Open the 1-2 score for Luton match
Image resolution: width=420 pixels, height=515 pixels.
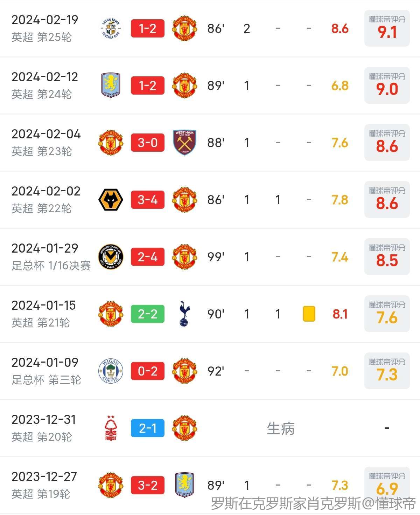tap(148, 28)
